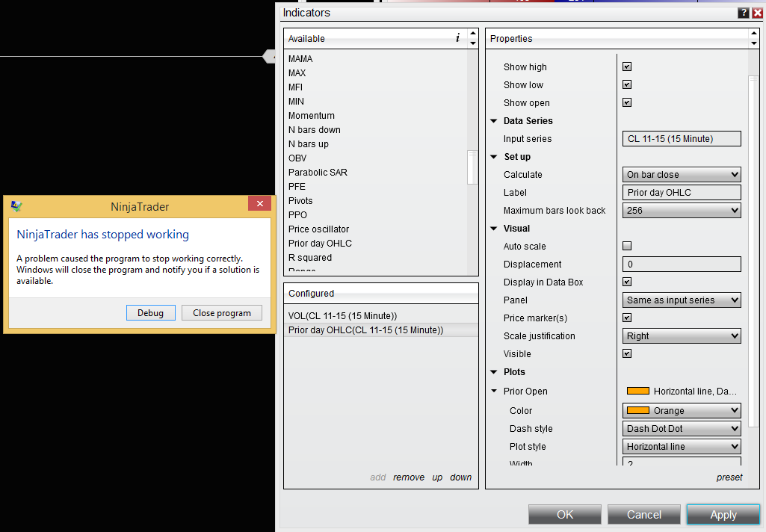The image size is (766, 532).
Task: Click the Available list scroll up arrow
Action: tap(473, 33)
